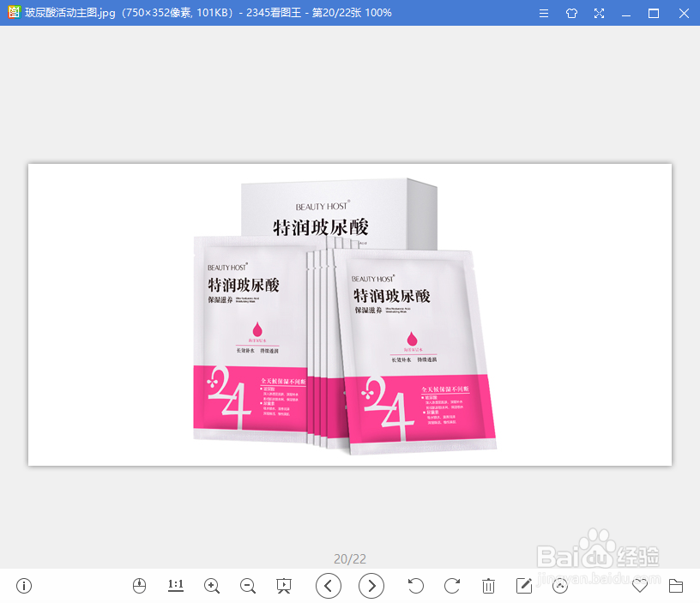Click the upward arrow circle icon

560,586
